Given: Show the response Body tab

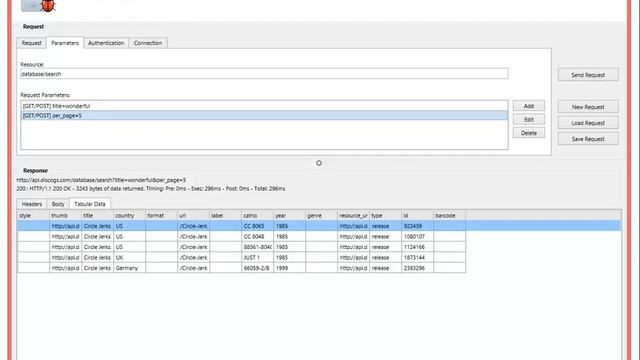Looking at the screenshot, I should (x=58, y=204).
